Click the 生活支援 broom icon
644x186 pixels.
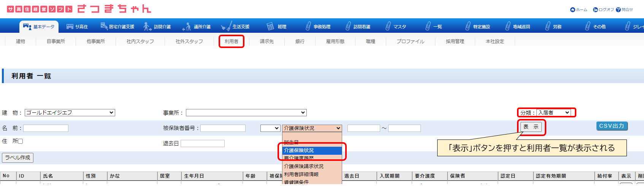pyautogui.click(x=226, y=26)
